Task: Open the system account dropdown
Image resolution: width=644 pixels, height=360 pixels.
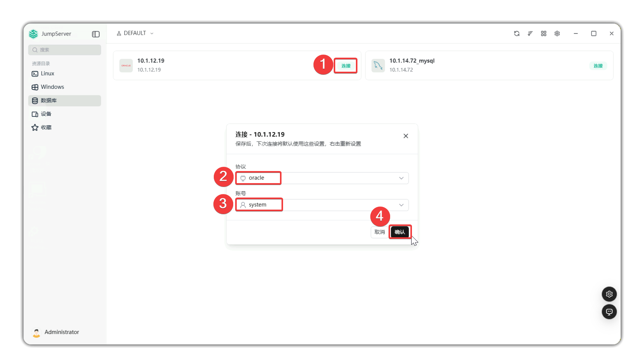Action: [322, 205]
